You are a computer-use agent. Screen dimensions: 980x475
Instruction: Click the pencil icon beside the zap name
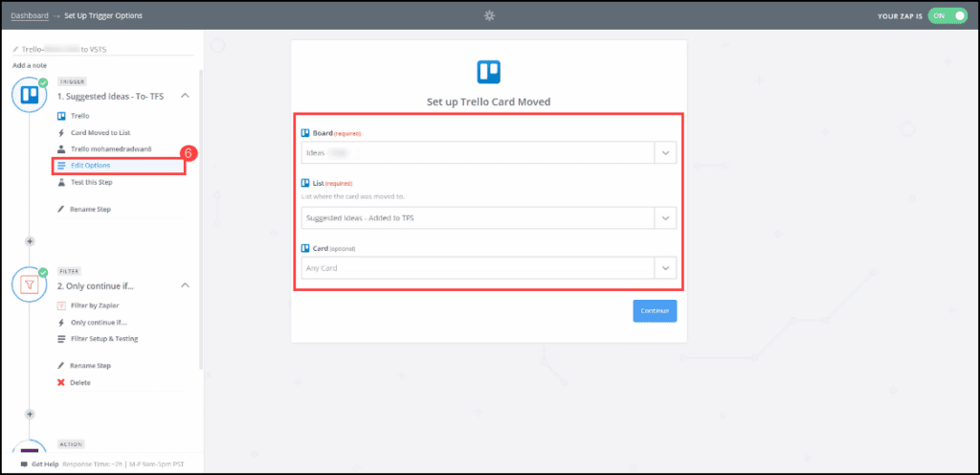coord(16,49)
